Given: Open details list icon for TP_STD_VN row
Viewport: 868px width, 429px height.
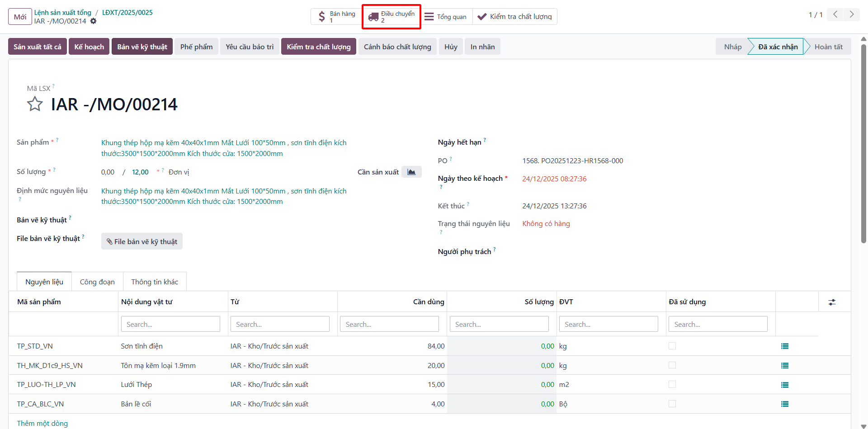Looking at the screenshot, I should point(785,346).
